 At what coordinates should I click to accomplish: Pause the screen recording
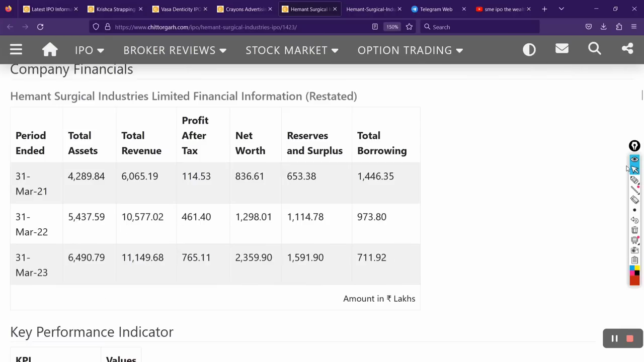click(x=614, y=339)
